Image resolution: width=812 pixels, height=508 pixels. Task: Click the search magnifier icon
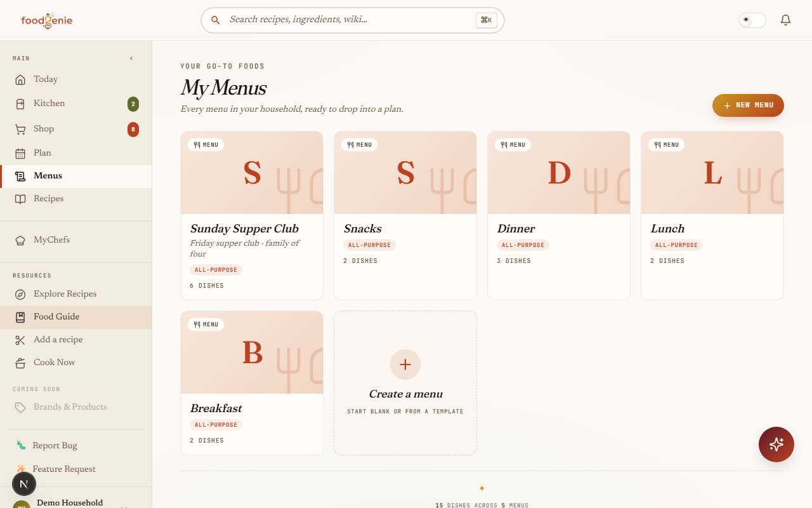[216, 20]
